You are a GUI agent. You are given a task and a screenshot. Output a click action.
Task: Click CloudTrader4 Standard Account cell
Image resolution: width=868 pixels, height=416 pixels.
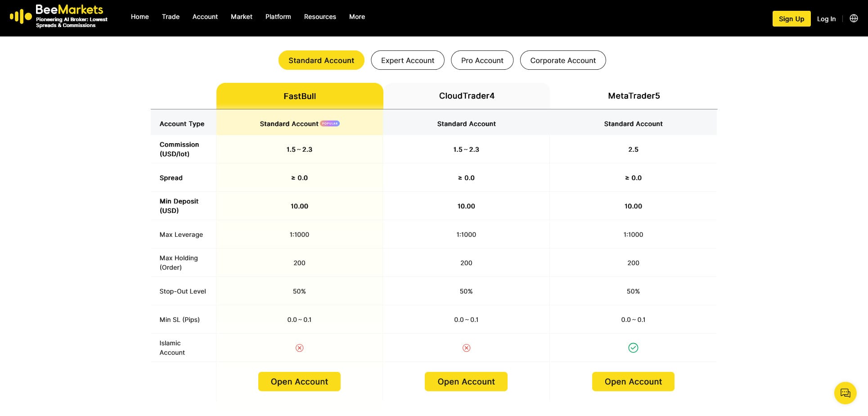[x=466, y=124]
